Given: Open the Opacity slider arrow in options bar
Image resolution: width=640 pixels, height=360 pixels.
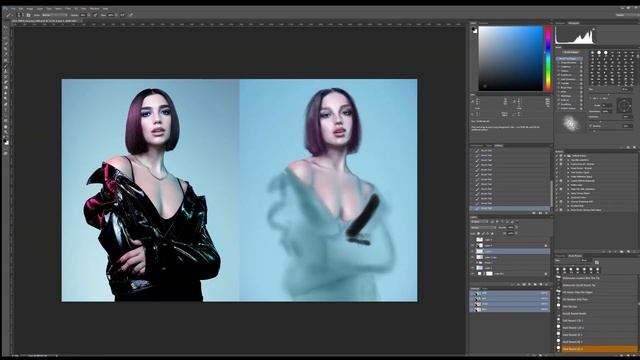Looking at the screenshot, I should 89,15.
